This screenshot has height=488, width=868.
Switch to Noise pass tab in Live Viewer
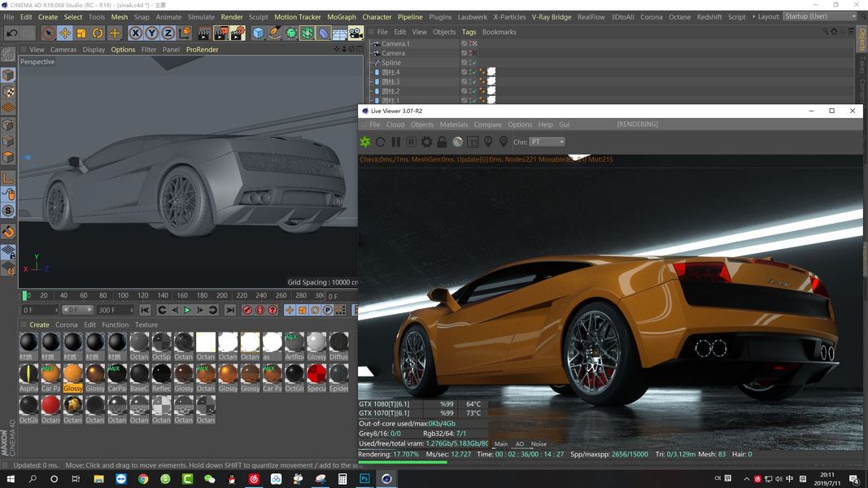pos(539,444)
